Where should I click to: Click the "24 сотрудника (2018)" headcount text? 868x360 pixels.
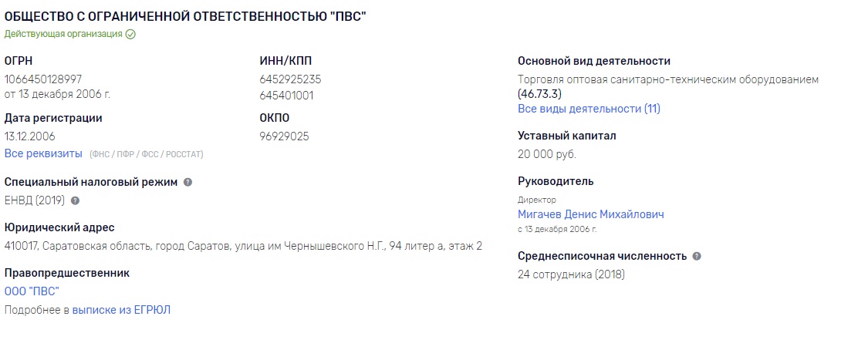pos(571,274)
